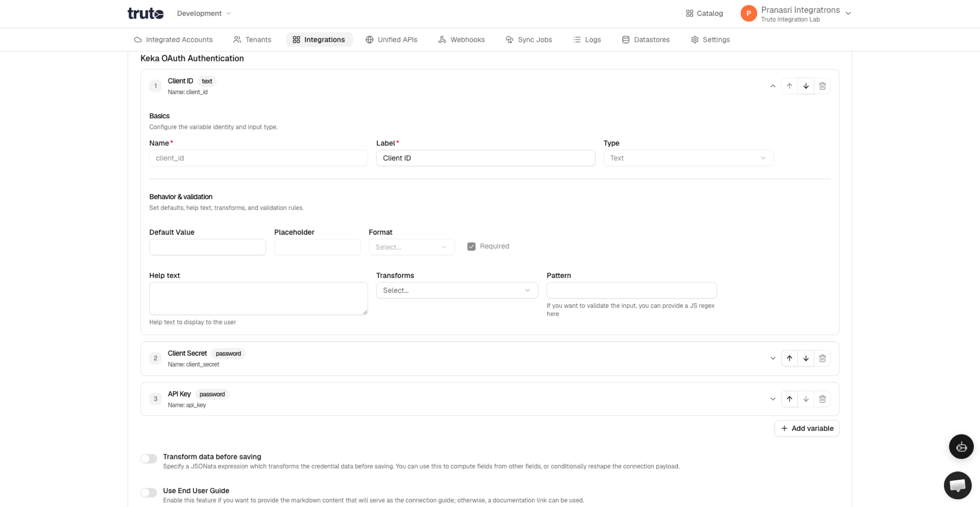Click the Name field containing client_id

pos(258,158)
